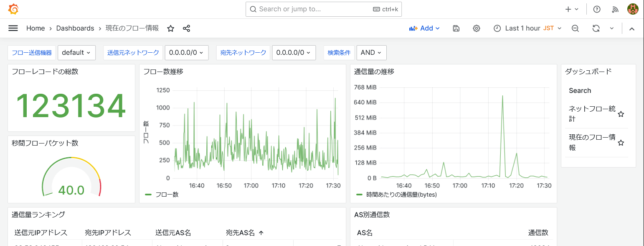The image size is (644, 246).
Task: Star the ネットフロー統計 dashboard
Action: click(x=621, y=114)
